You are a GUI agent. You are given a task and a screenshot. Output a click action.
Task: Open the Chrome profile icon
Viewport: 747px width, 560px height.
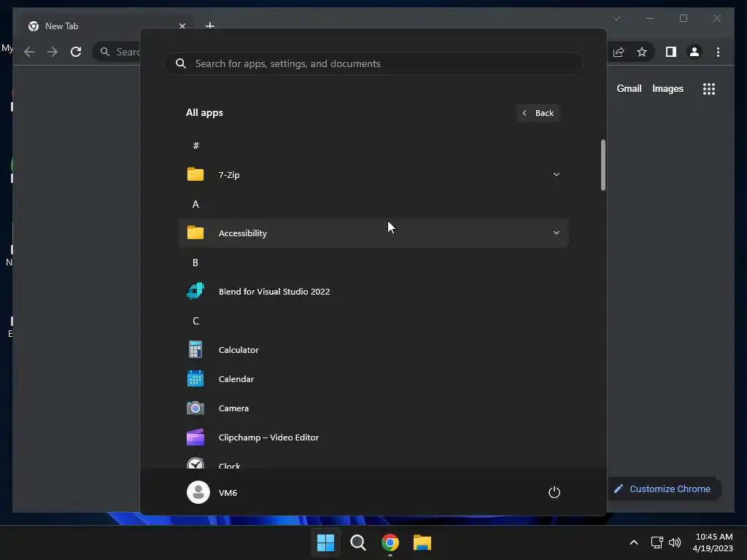tap(694, 52)
